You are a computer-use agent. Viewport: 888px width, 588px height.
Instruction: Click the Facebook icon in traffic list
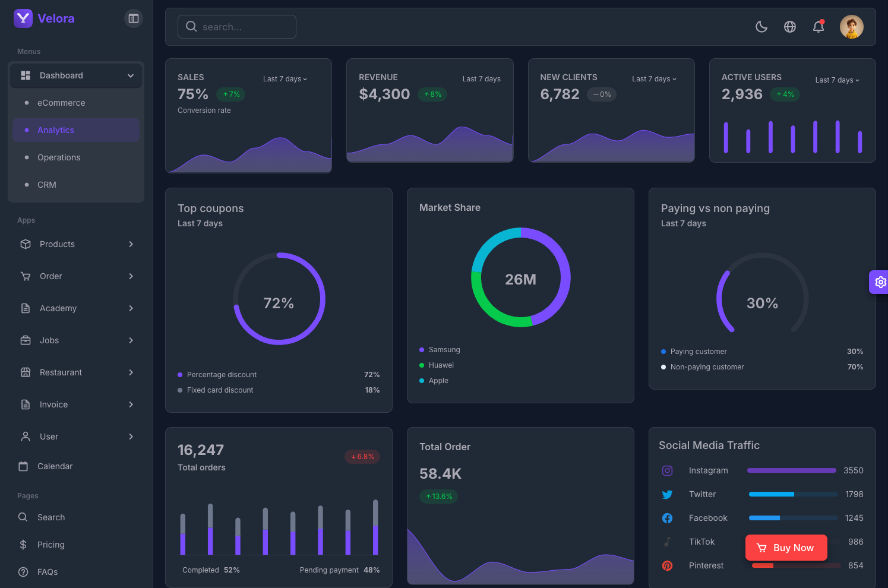pos(667,518)
